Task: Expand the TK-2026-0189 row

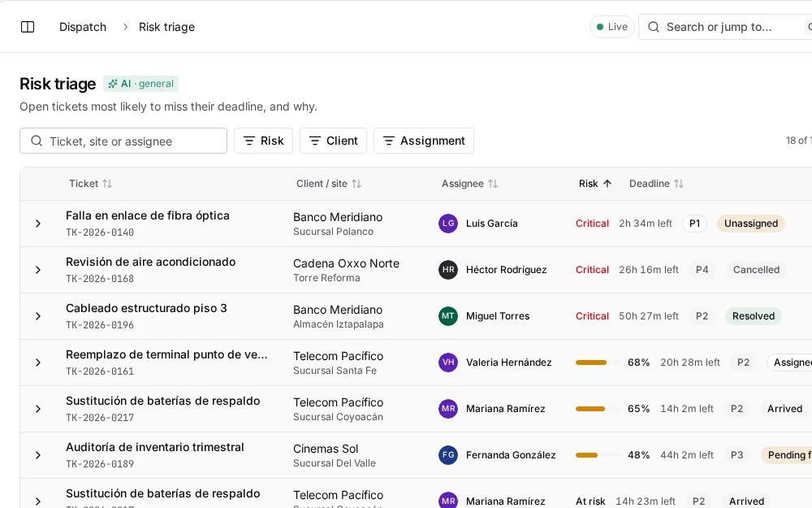Action: coord(38,455)
